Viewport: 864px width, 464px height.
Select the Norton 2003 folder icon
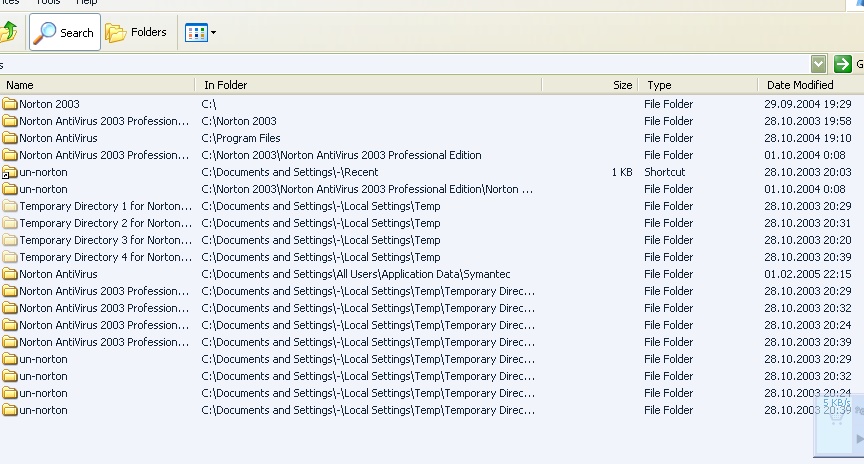pyautogui.click(x=10, y=104)
